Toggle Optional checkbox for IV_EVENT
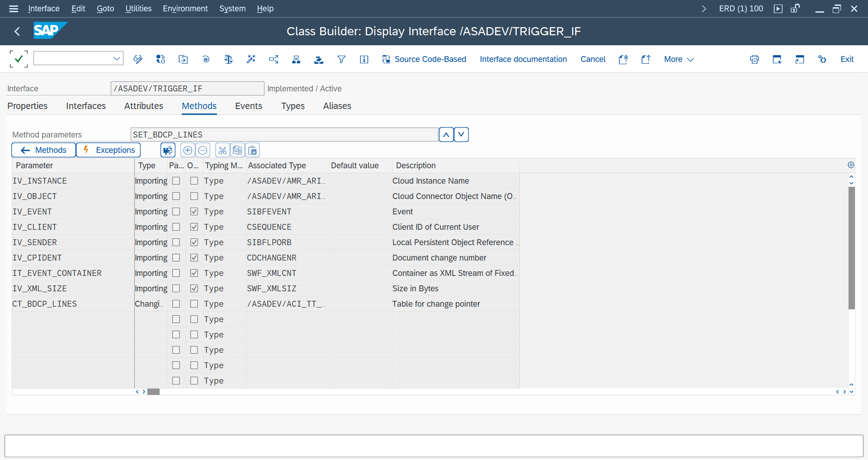Screen dimensions: 868x460 (194, 211)
